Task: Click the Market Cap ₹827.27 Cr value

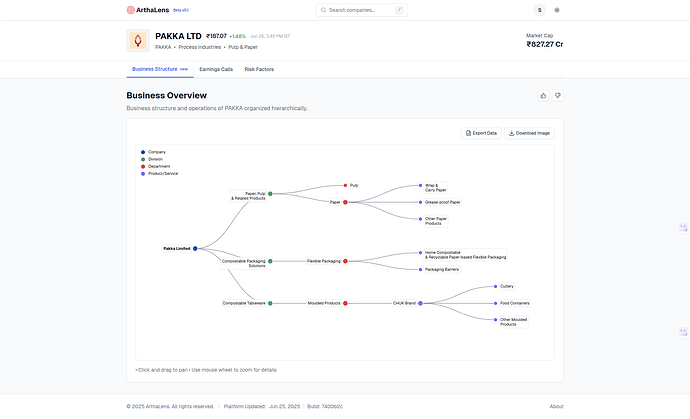Action: (x=545, y=44)
